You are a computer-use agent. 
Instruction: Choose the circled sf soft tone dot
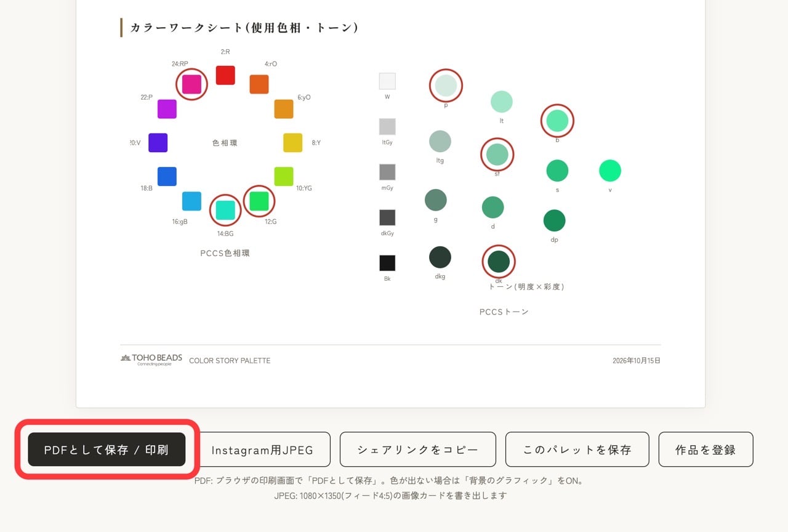(x=497, y=155)
